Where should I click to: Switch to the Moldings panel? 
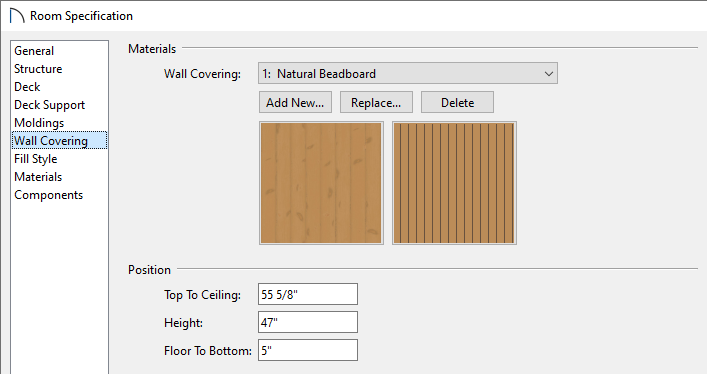tap(39, 123)
